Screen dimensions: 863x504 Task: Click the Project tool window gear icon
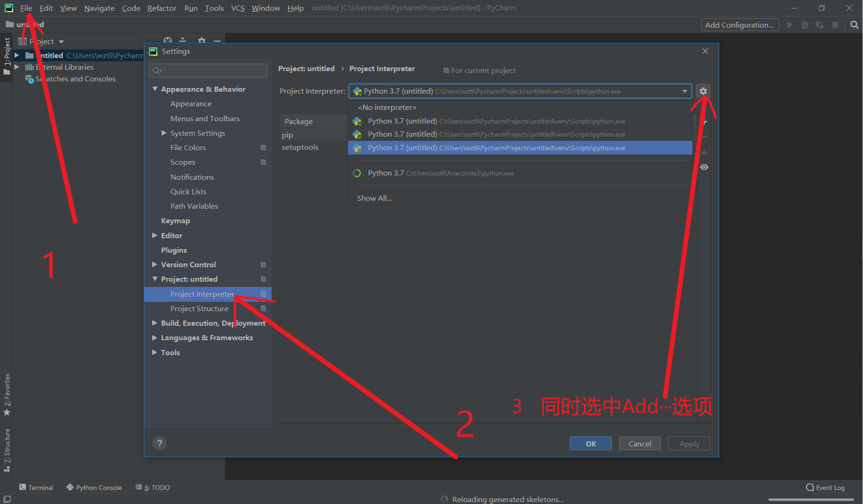click(202, 41)
